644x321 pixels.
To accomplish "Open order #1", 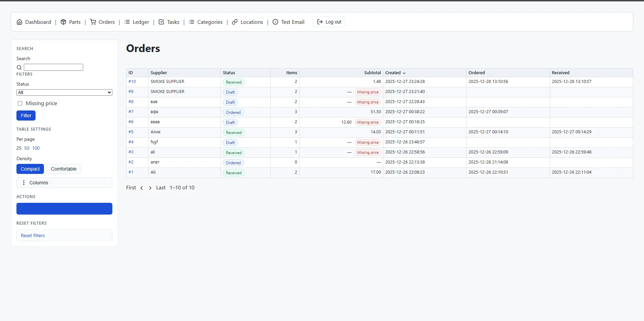I will click(131, 172).
